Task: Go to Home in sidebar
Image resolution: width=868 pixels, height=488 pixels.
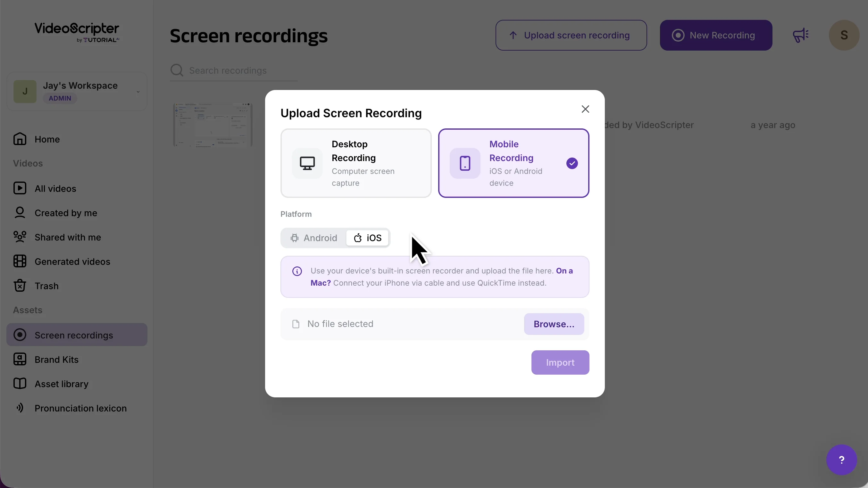Action: [77, 139]
